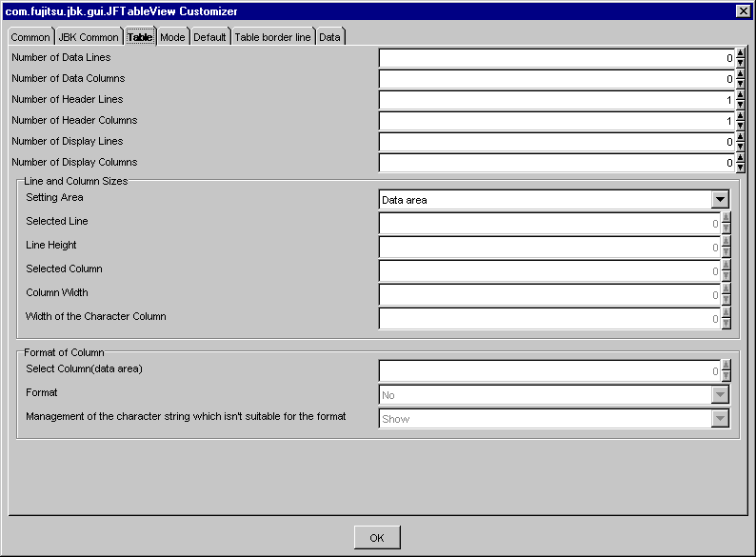
Task: Close the JFTableView Customizer window
Action: 743,11
